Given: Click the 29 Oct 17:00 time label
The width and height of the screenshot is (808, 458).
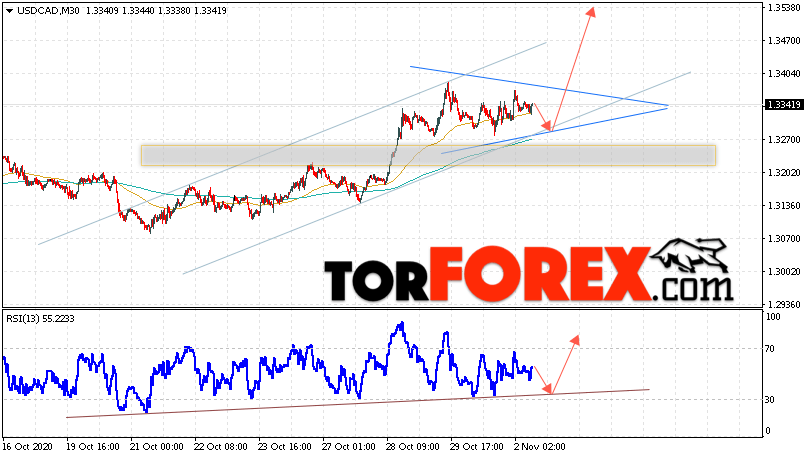Looking at the screenshot, I should (x=477, y=447).
